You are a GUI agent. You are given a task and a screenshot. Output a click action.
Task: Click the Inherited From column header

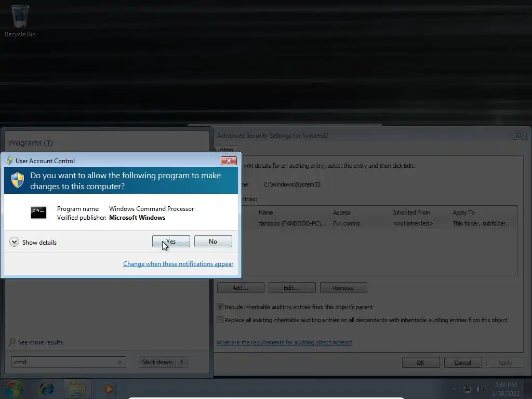(411, 212)
